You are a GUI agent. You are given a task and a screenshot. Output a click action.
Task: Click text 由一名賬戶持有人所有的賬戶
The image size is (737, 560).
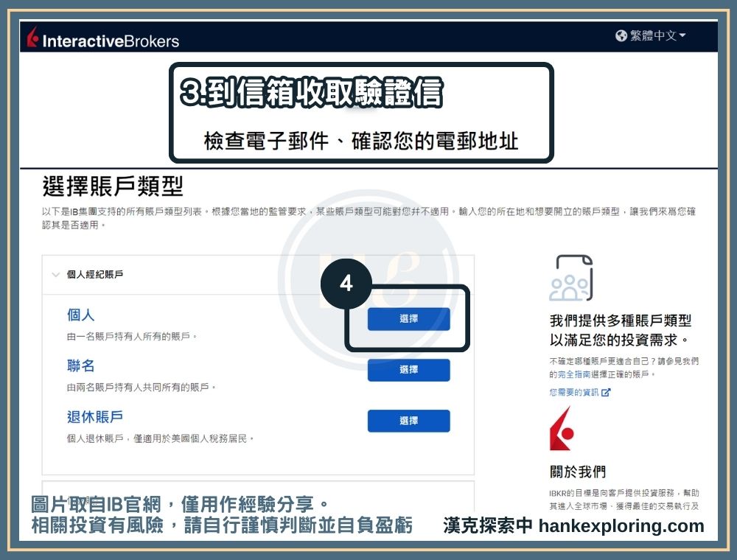click(132, 337)
